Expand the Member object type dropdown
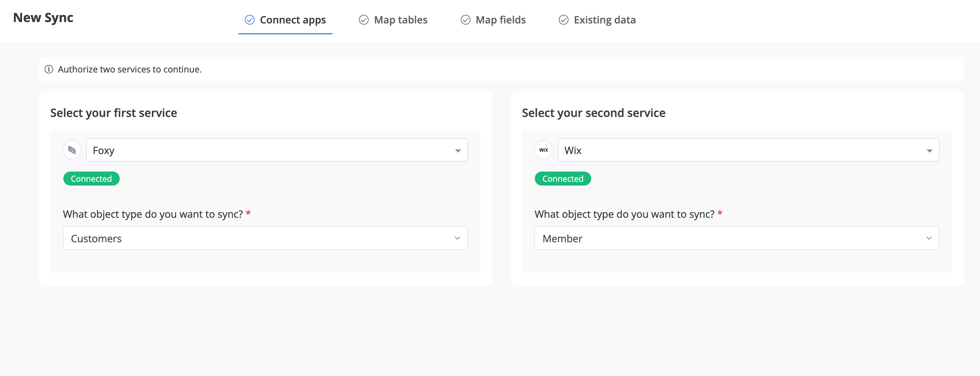 [736, 238]
